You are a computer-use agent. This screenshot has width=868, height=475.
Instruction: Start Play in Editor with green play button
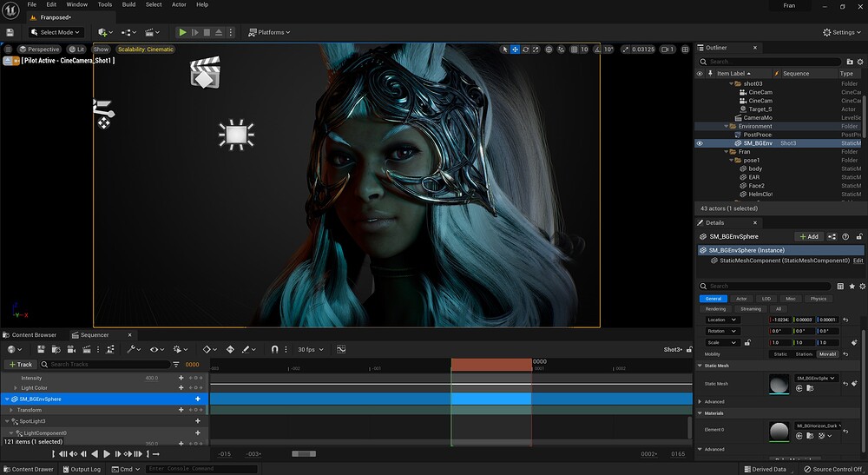pos(182,32)
